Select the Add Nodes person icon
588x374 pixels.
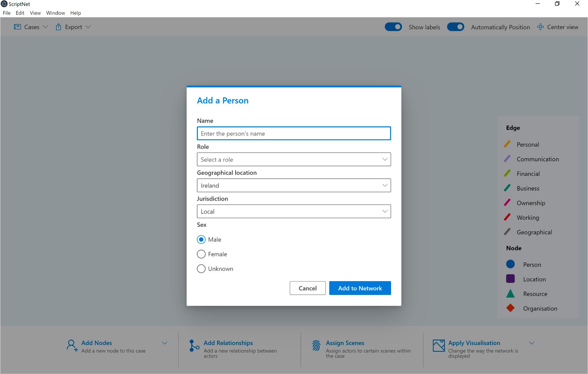click(71, 346)
